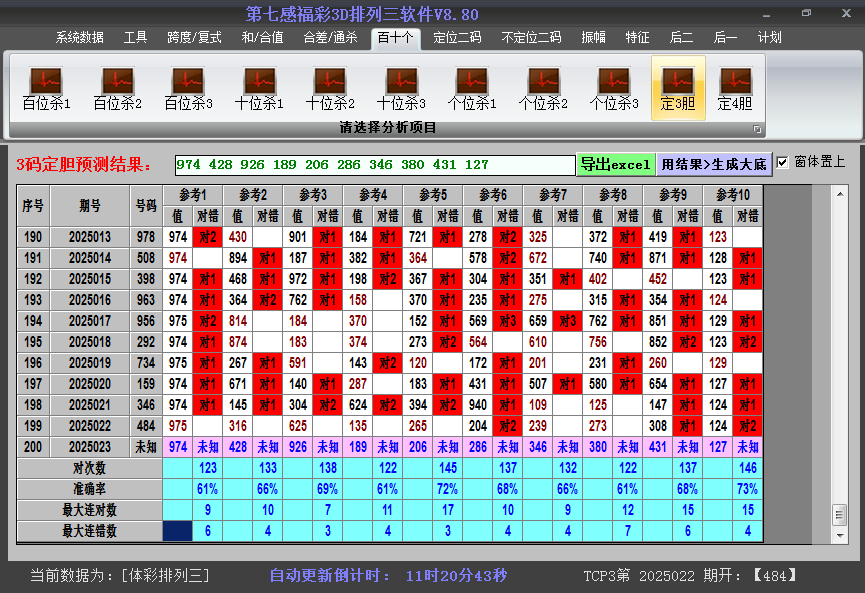
Task: Select the 百位杀3 analysis icon
Action: tap(188, 88)
